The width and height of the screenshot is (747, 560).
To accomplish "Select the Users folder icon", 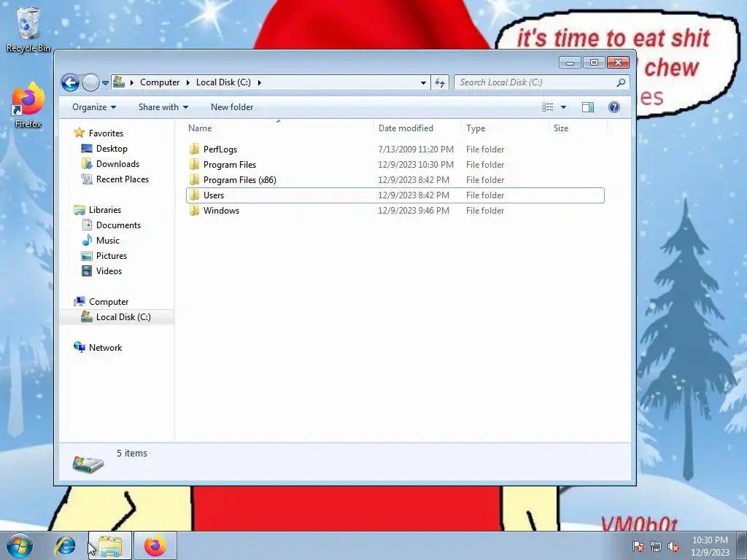I will click(194, 195).
